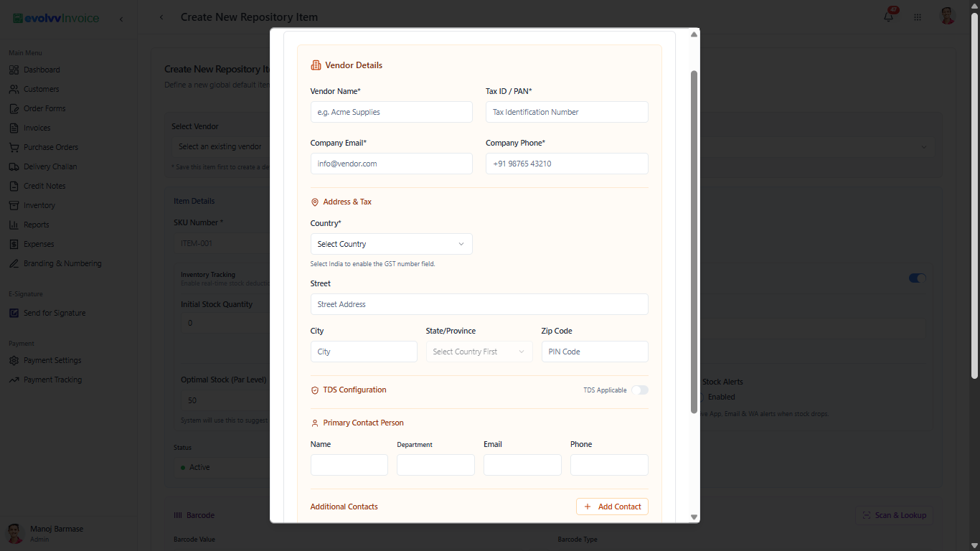This screenshot has height=551, width=980.
Task: Click the Add Contact button
Action: click(612, 507)
